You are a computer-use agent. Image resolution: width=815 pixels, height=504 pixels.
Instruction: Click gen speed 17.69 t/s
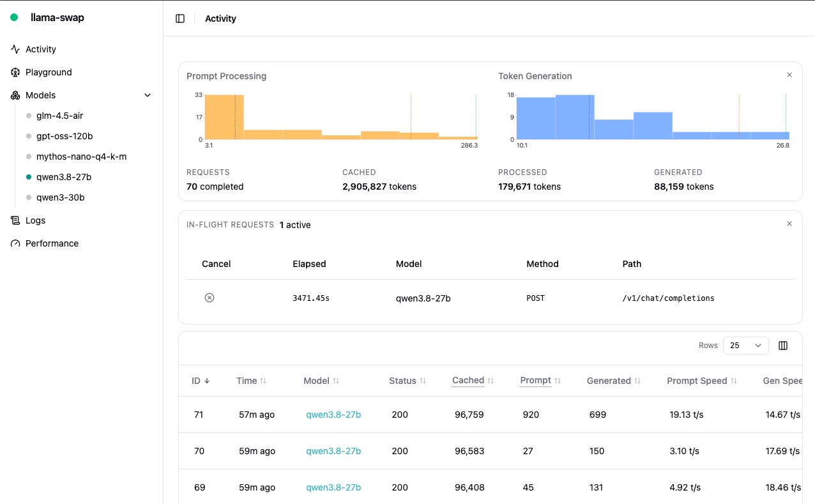[783, 451]
